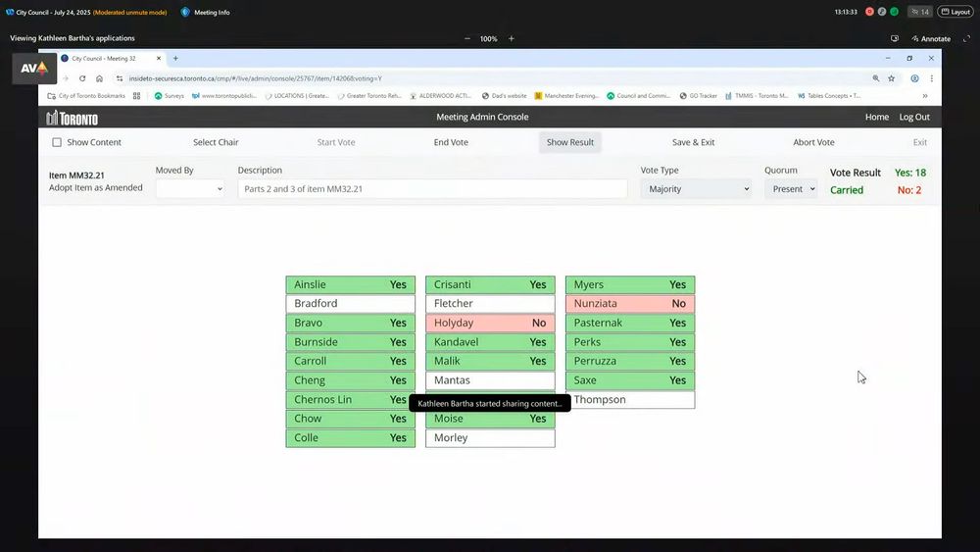
Task: Open the Surveys bookmark
Action: pos(170,96)
